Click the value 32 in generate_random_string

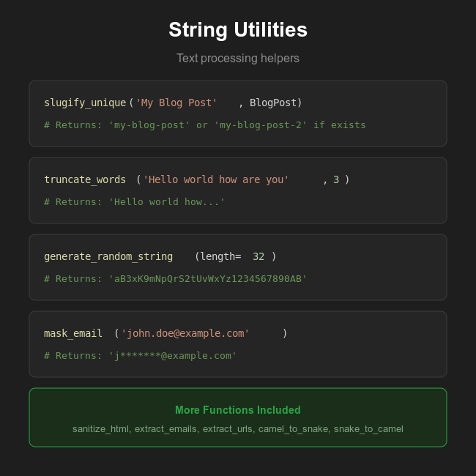point(259,256)
